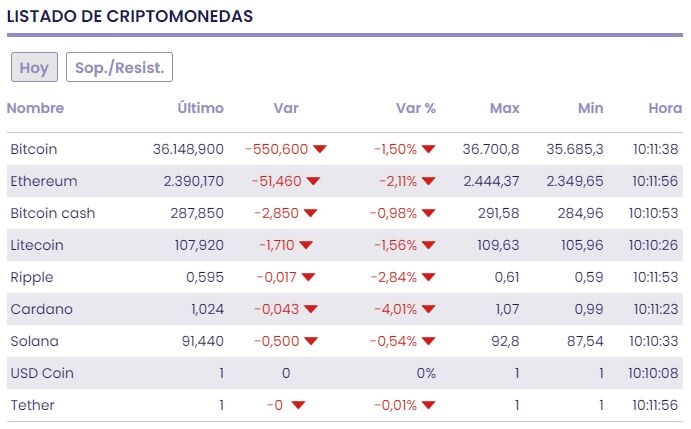Viewport: 691px width, 429px height.
Task: Click Tether's red down arrow next to -0,01%
Action: coord(428,405)
